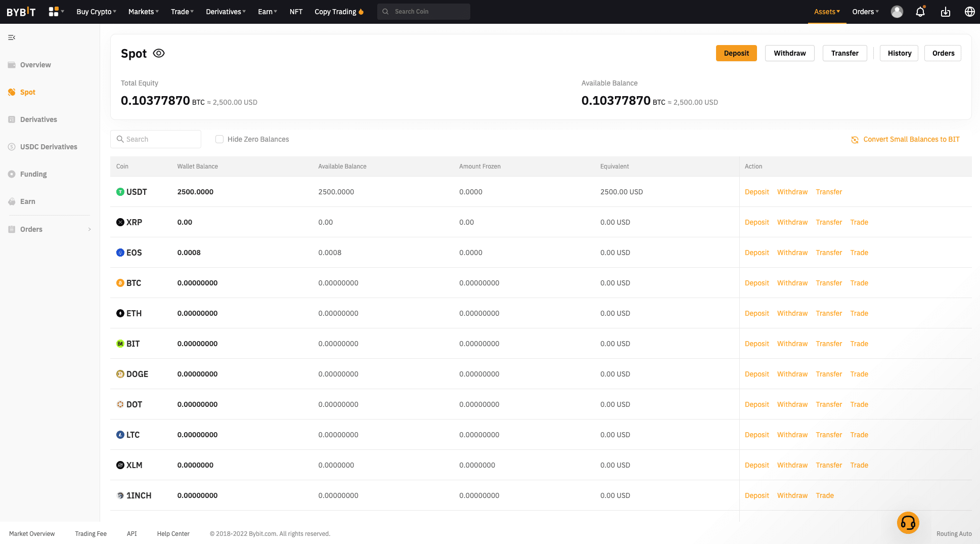Open the Assets dropdown
The image size is (980, 544).
[x=827, y=12]
